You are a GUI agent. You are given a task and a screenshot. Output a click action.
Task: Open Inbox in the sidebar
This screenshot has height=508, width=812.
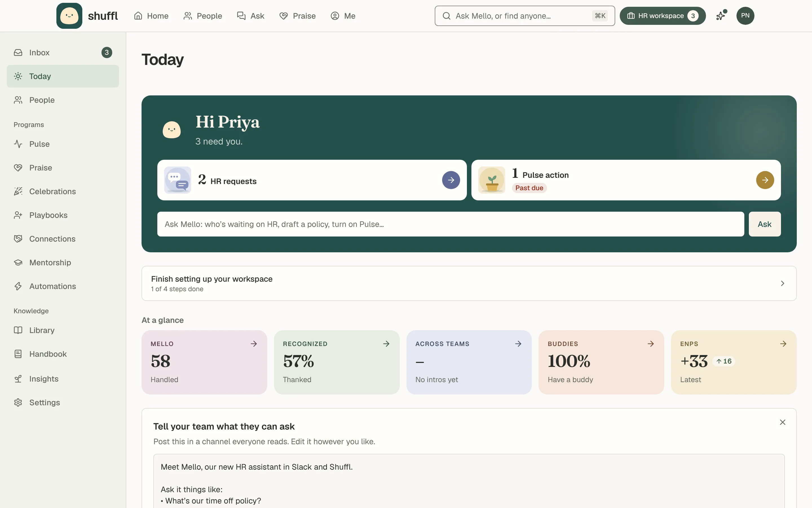(63, 52)
